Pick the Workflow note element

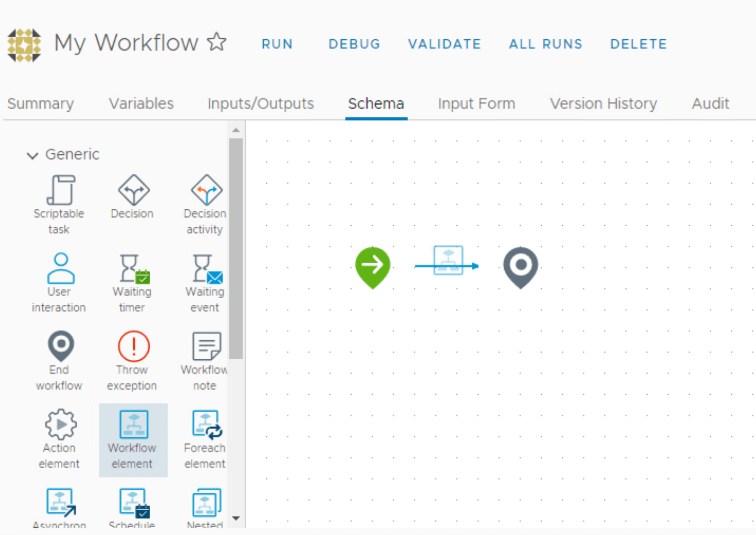tap(205, 361)
